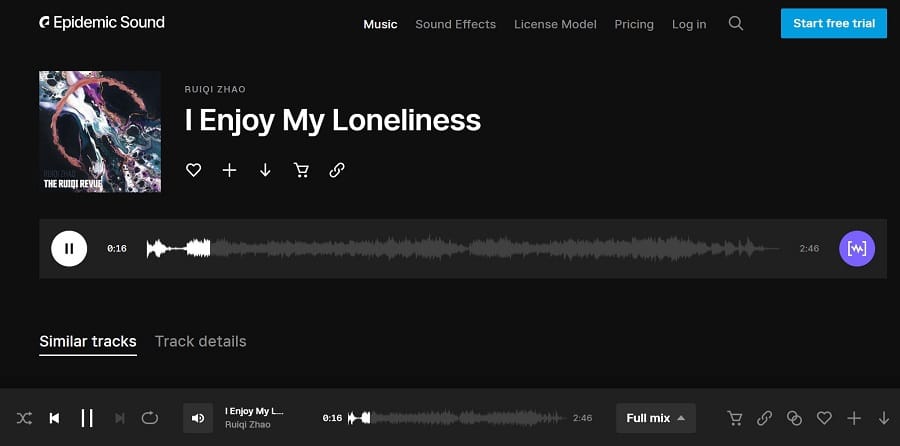Screen dimensions: 900x446
Task: Toggle repeat loop in the bottom player
Action: [x=150, y=418]
